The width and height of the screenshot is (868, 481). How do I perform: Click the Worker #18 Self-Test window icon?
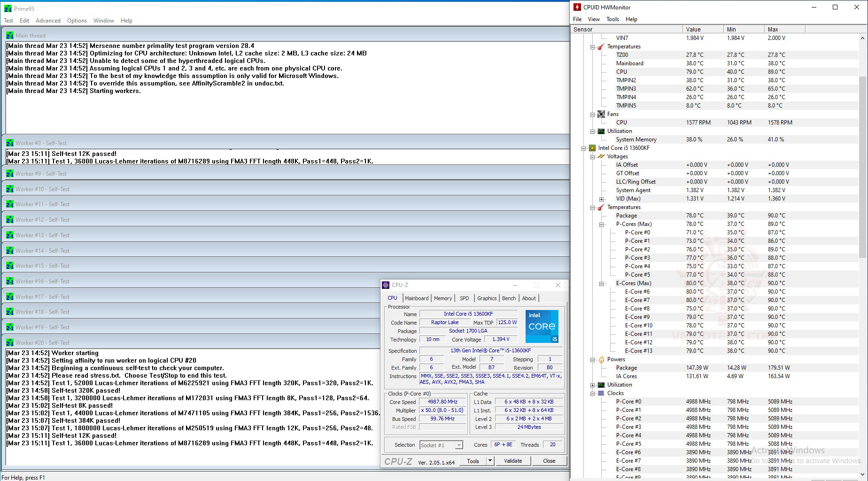pyautogui.click(x=10, y=312)
